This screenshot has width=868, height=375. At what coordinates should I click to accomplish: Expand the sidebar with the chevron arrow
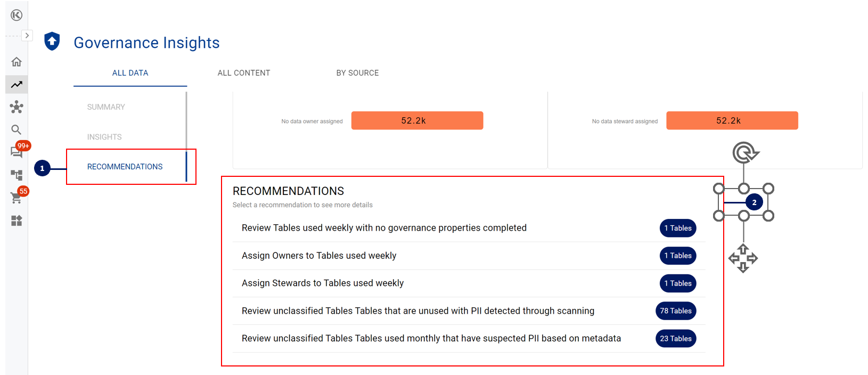point(27,36)
